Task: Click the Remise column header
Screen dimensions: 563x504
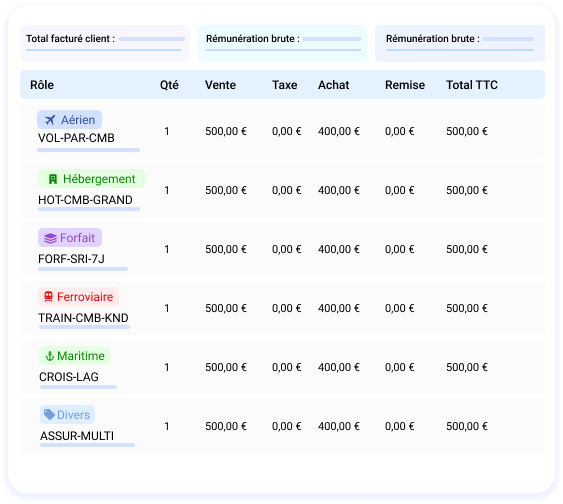Action: click(x=405, y=85)
